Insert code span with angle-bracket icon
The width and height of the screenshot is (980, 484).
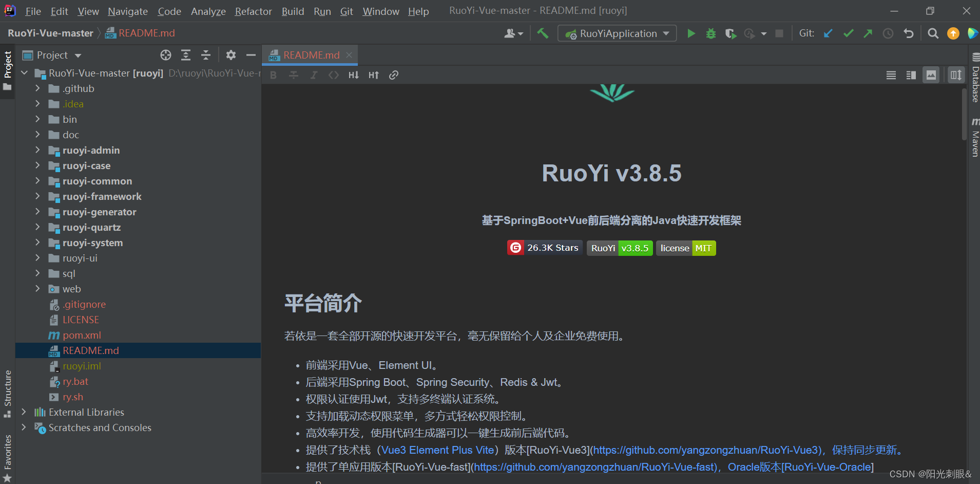[x=334, y=75]
